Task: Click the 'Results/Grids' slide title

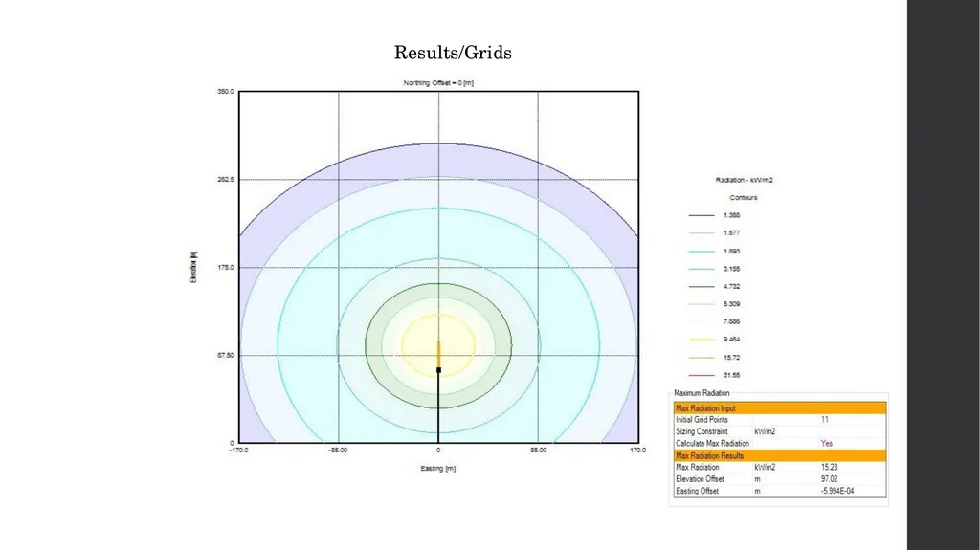Action: [x=453, y=53]
